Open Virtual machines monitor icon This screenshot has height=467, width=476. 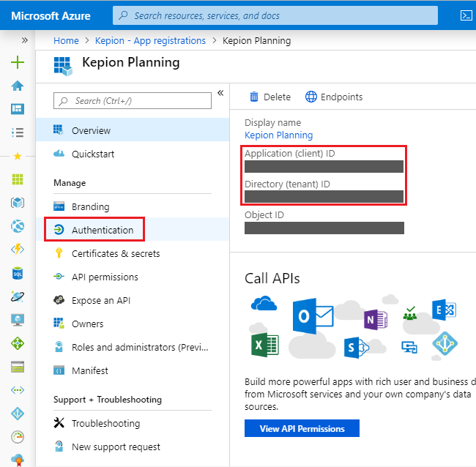[x=18, y=320]
